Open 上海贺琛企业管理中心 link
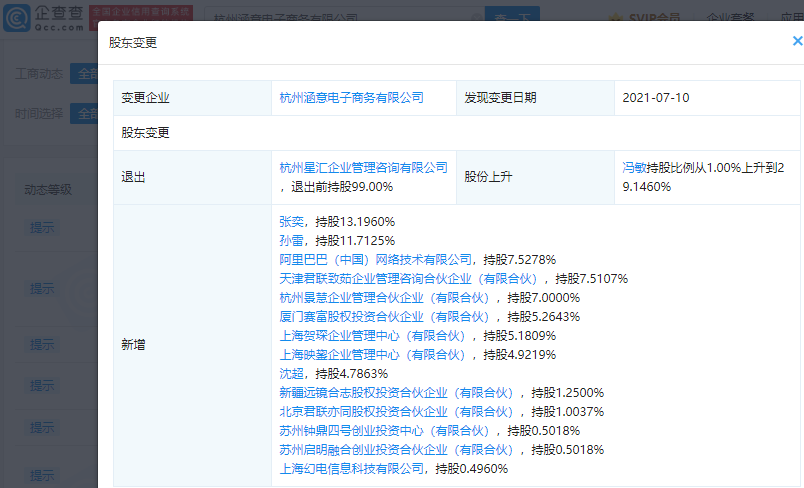This screenshot has width=804, height=488. tap(372, 335)
